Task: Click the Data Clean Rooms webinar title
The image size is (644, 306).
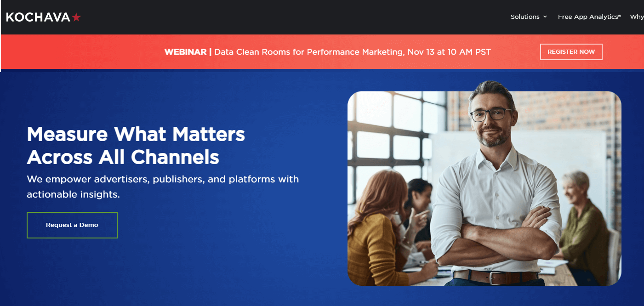Action: pyautogui.click(x=353, y=52)
